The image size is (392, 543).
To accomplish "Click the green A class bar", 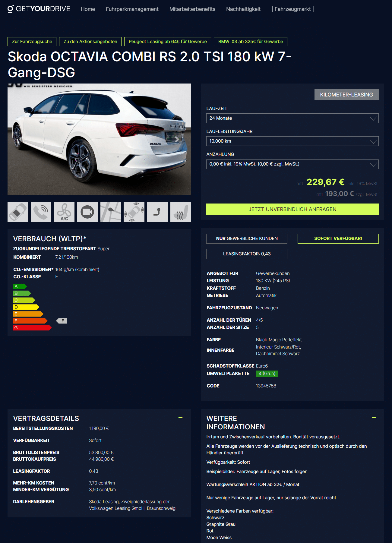I will tap(20, 286).
